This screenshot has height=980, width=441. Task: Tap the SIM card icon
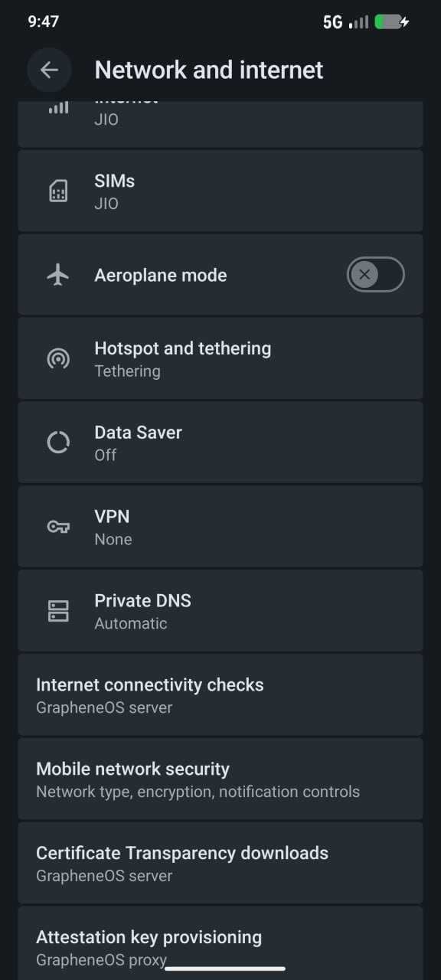(58, 191)
